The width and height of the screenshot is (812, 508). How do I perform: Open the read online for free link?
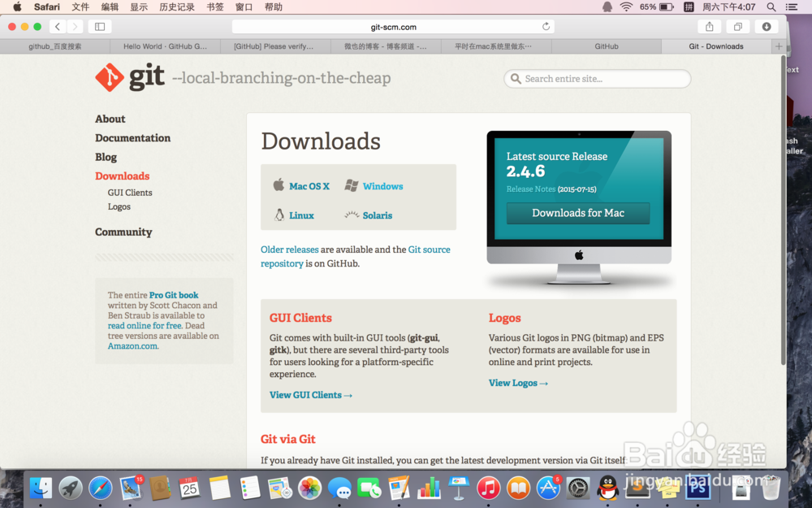(145, 326)
